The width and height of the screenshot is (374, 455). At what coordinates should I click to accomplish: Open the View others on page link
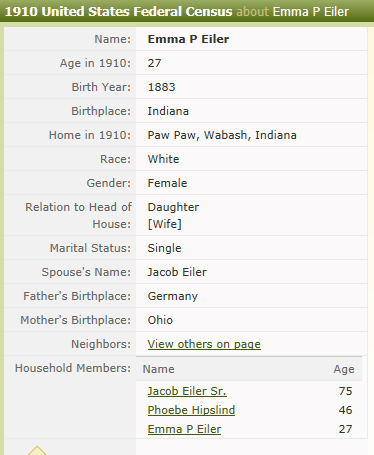[x=204, y=344]
